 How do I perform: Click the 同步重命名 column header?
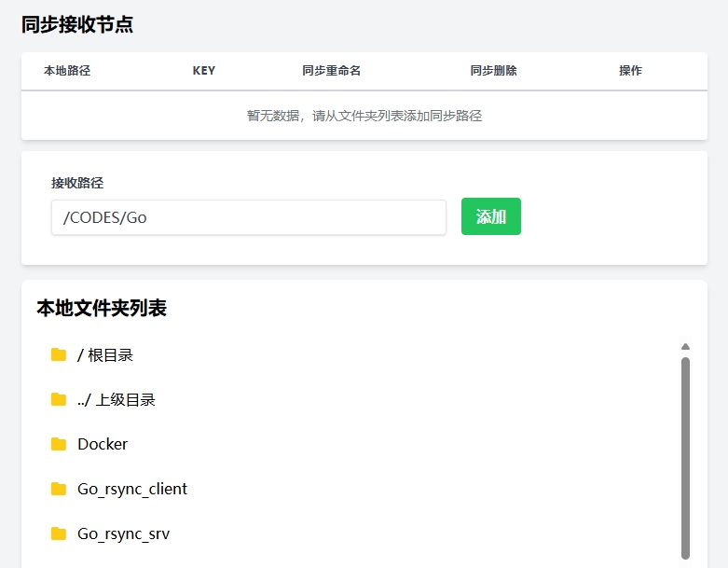point(331,71)
